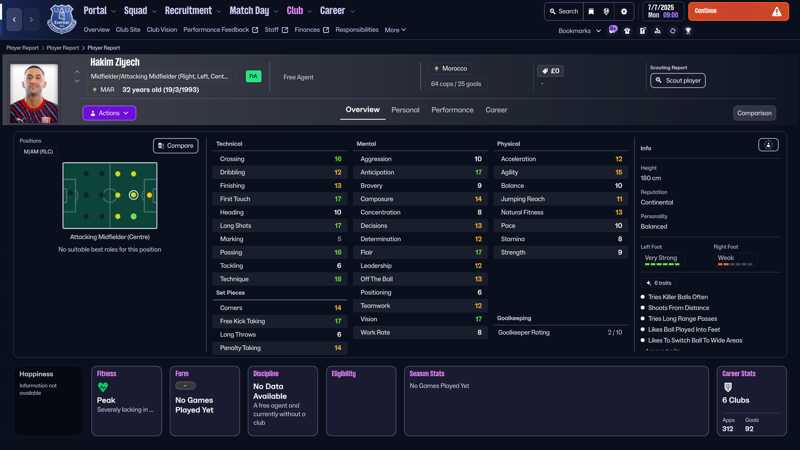Click the Search field
Viewport: 800px width, 450px height.
click(563, 12)
